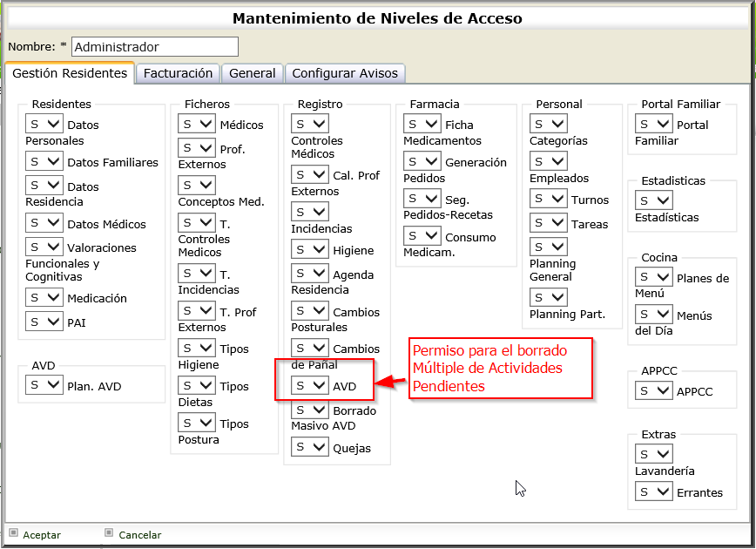Open the Ficha Medicamentos selector under Farmacia
Screen dimensions: 756x549
point(422,123)
